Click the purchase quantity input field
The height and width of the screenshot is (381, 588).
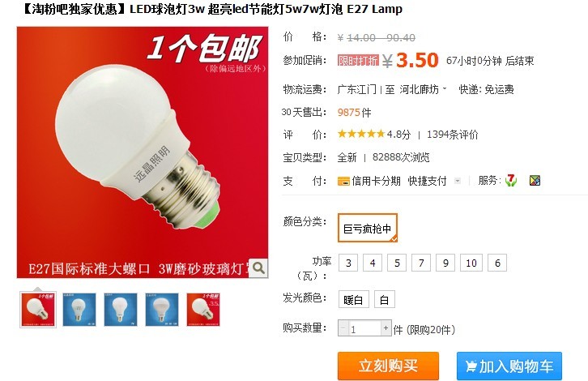[365, 328]
